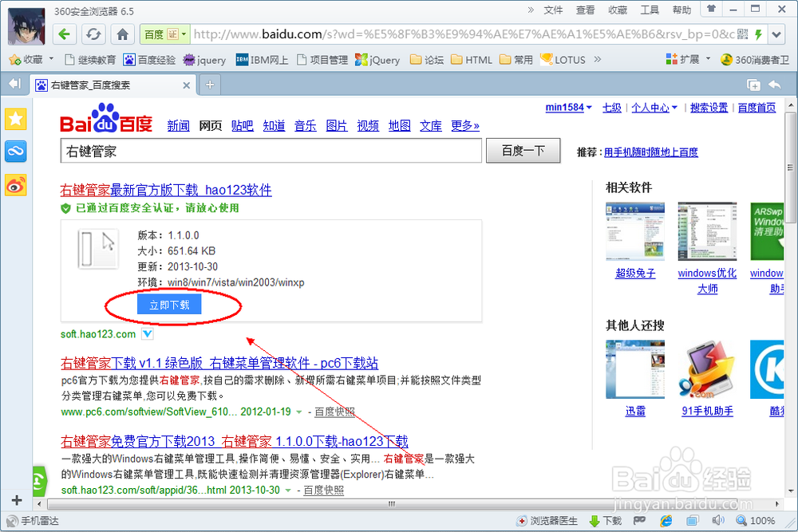798x532 pixels.
Task: Click the 91手机助手 thumbnail
Action: tap(707, 369)
